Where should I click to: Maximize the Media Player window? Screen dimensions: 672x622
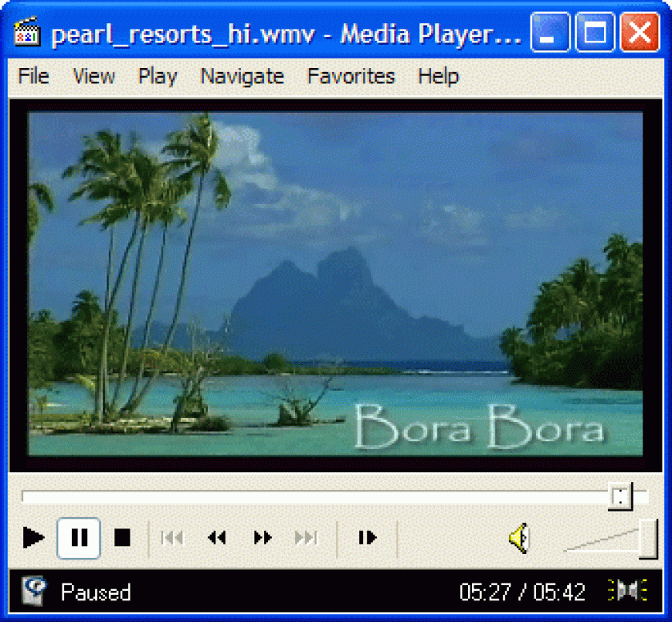coord(595,32)
